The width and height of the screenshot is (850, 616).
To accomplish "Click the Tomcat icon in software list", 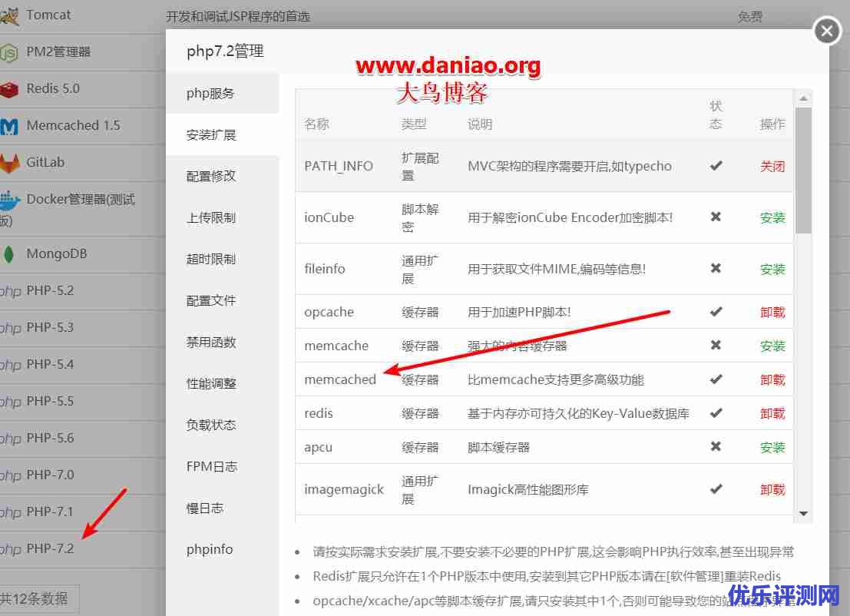I will click(10, 16).
